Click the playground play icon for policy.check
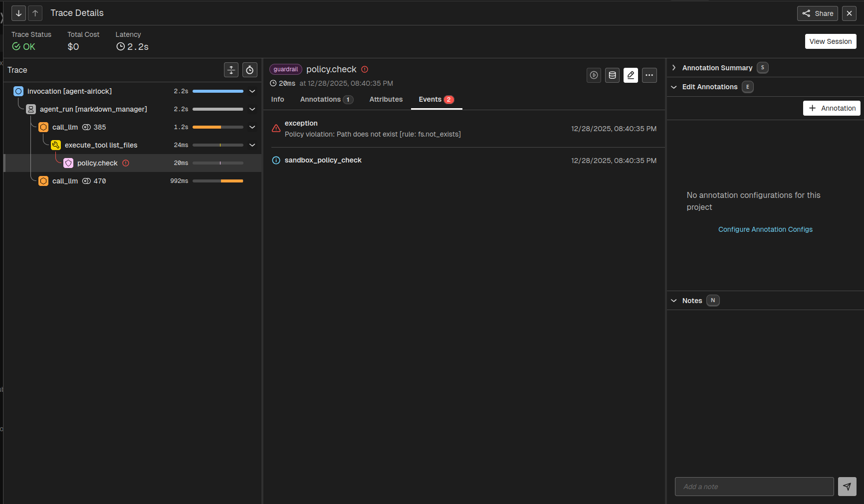The image size is (864, 504). (594, 75)
